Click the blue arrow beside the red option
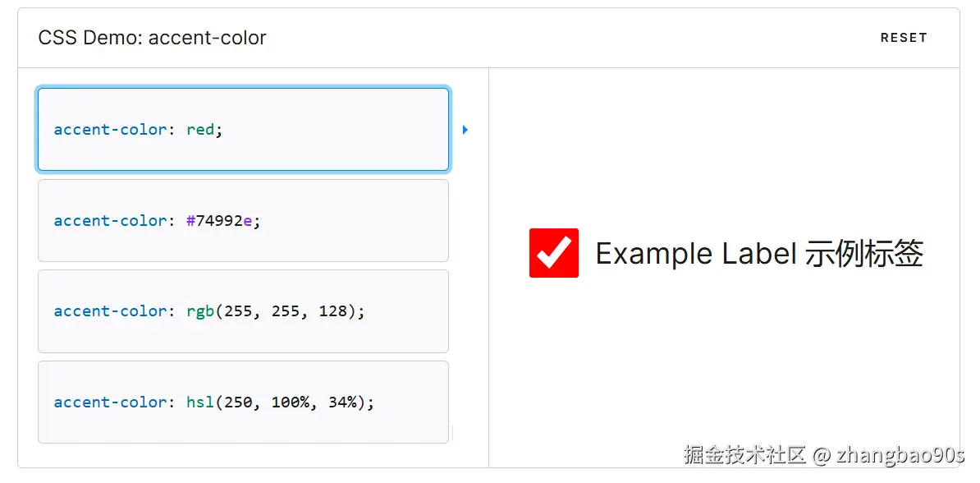 465,130
